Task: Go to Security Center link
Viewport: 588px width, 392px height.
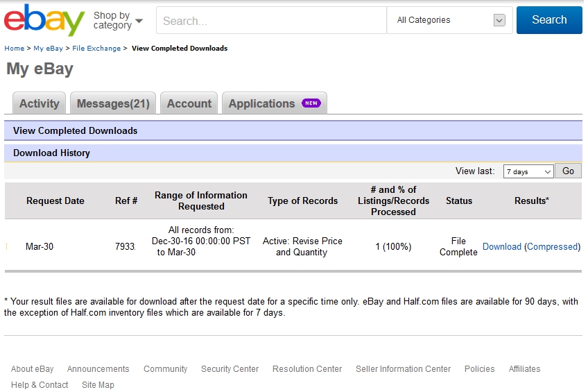Action: pyautogui.click(x=230, y=369)
